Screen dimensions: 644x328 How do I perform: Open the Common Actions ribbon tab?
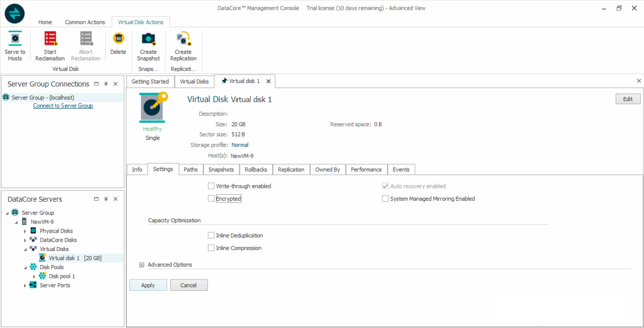[x=85, y=22]
